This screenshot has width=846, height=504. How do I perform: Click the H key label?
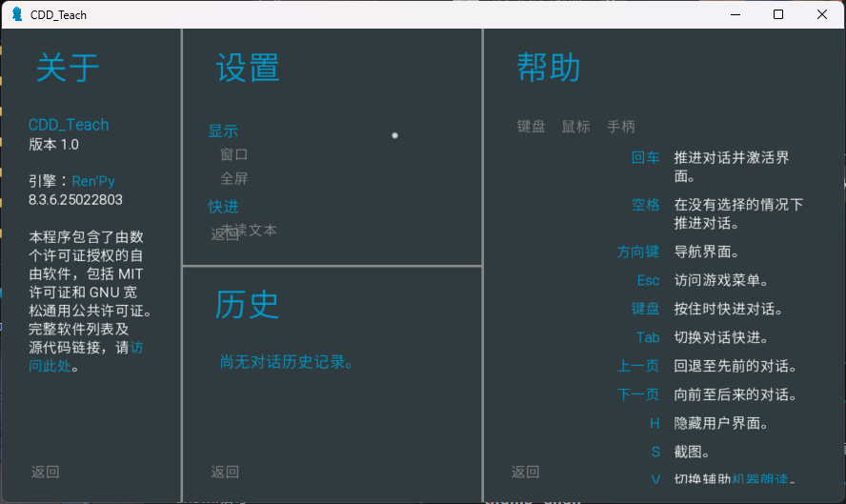[x=655, y=424]
